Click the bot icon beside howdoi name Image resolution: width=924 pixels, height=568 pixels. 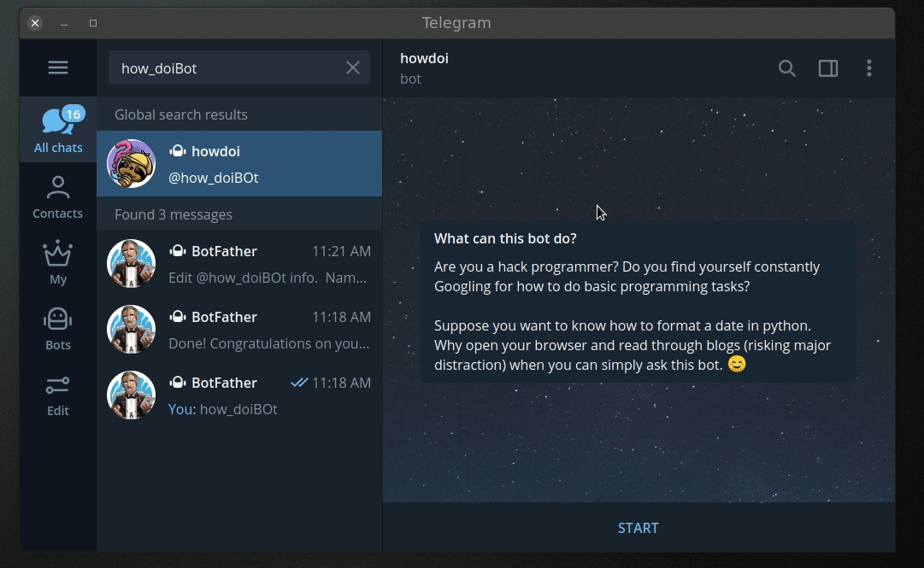click(178, 151)
